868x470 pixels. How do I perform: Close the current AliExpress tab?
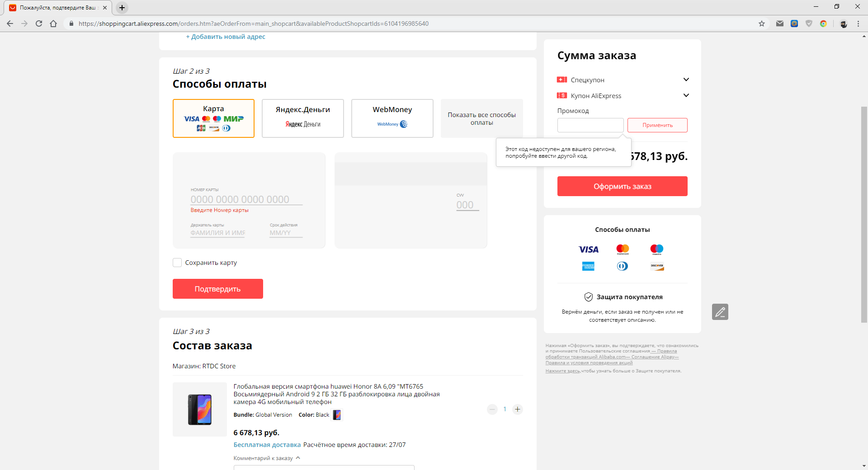coord(105,8)
